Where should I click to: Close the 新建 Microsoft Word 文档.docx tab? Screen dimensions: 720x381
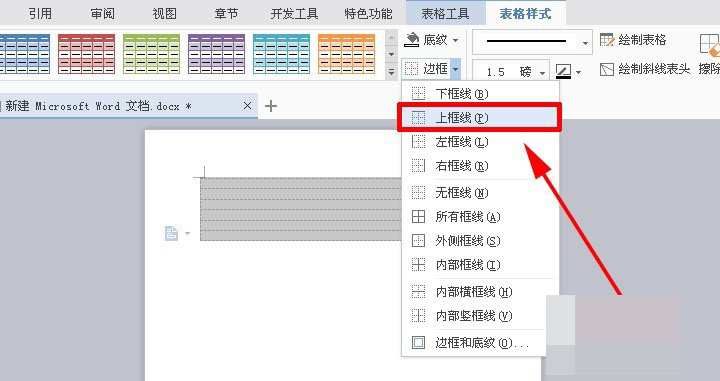pyautogui.click(x=247, y=106)
